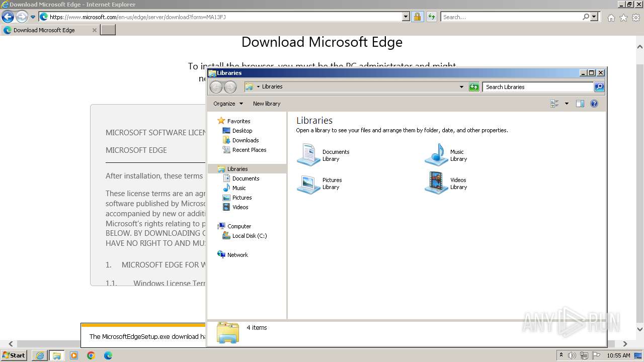The width and height of the screenshot is (644, 362).
Task: Click the Action Center flag icon
Action: [596, 355]
